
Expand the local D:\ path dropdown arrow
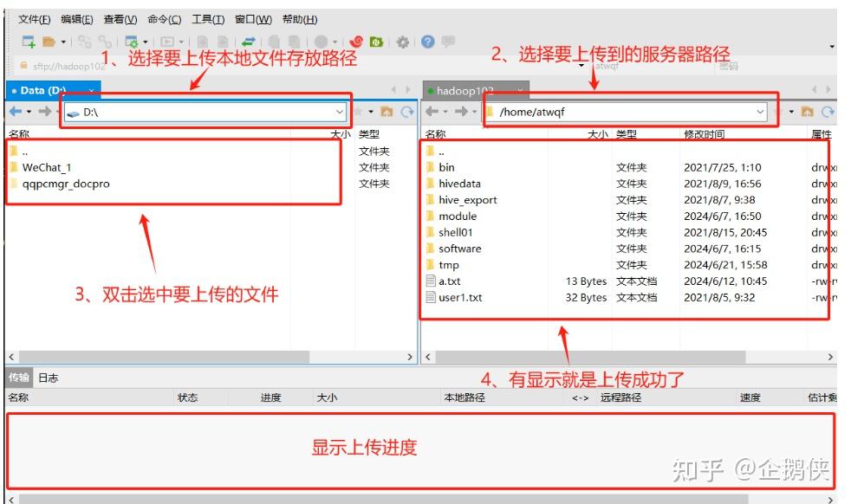coord(339,112)
